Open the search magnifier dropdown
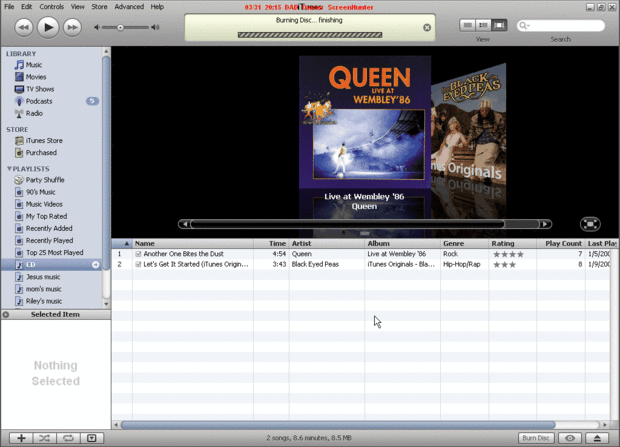The height and width of the screenshot is (447, 620). (524, 26)
